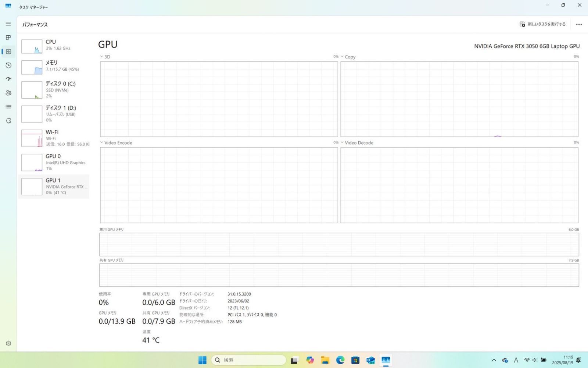Click the driver date 2023/06/02
Viewport: 588px width, 368px height.
tap(238, 301)
